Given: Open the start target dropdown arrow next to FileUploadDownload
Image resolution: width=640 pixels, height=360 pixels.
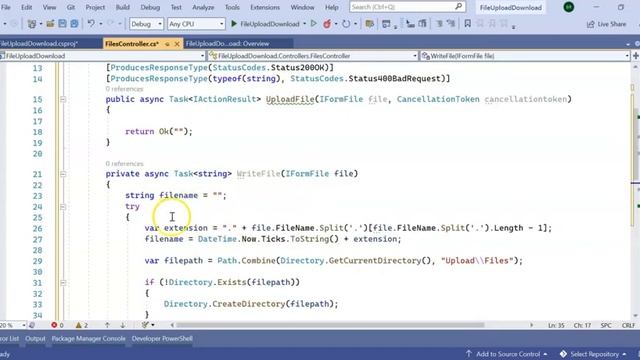Looking at the screenshot, I should click(304, 24).
